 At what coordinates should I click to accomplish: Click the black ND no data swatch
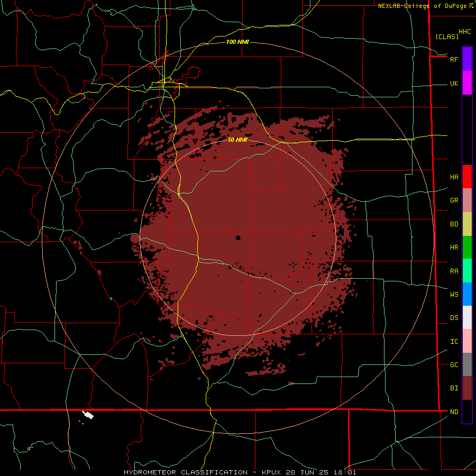[x=467, y=411]
